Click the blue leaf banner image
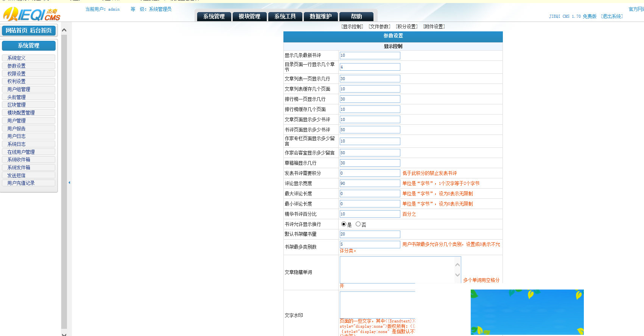The height and width of the screenshot is (336, 644). click(x=527, y=312)
